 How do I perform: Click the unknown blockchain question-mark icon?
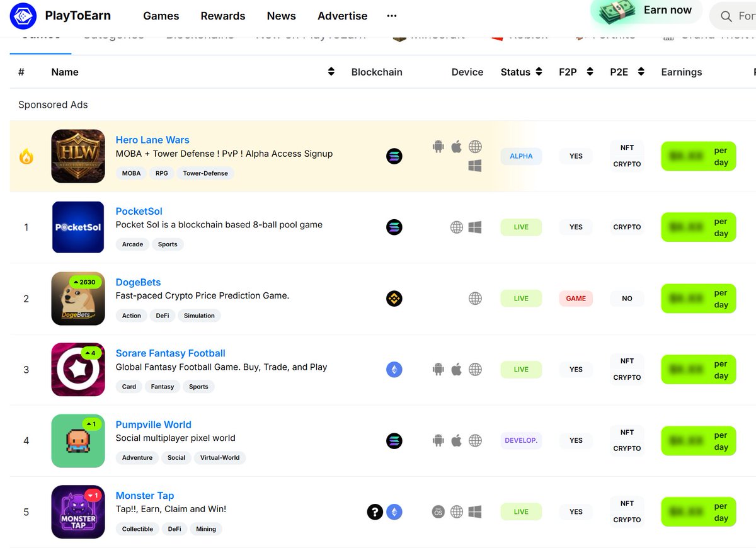click(x=375, y=512)
